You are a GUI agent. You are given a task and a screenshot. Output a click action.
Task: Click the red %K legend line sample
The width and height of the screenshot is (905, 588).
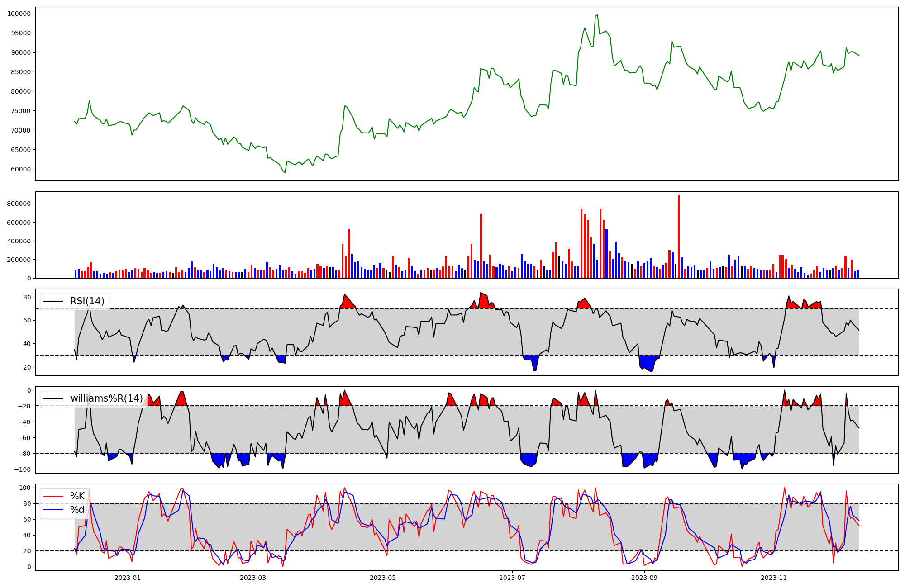[x=52, y=496]
